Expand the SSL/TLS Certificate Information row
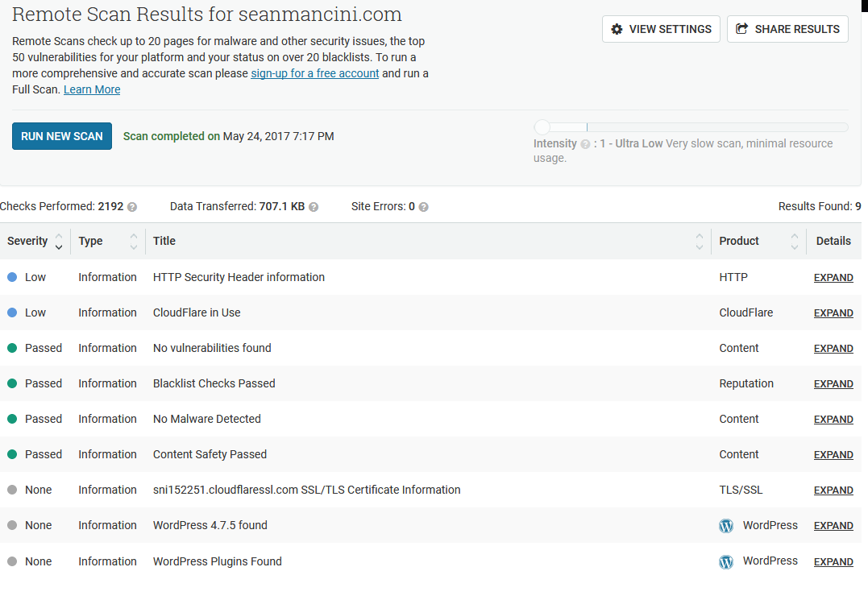The height and width of the screenshot is (596, 868). tap(833, 490)
